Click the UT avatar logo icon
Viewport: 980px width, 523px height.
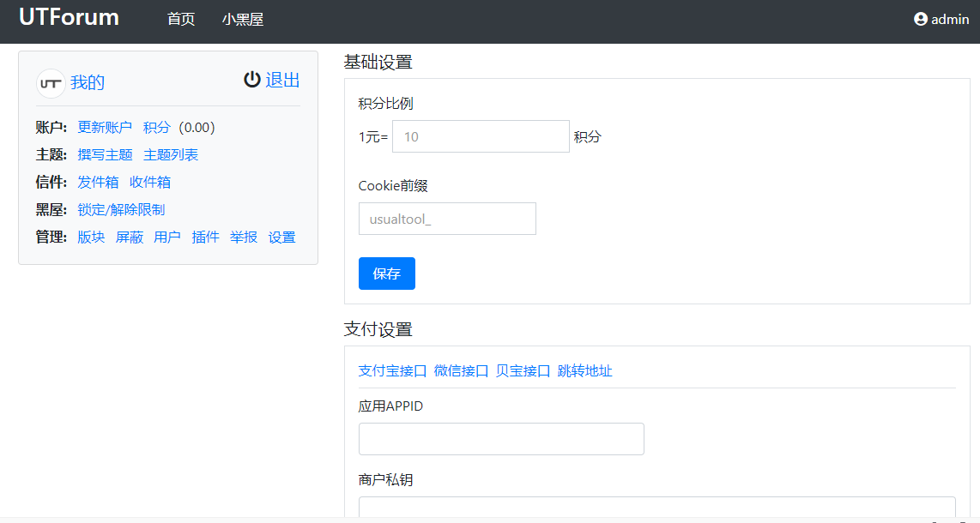point(51,83)
